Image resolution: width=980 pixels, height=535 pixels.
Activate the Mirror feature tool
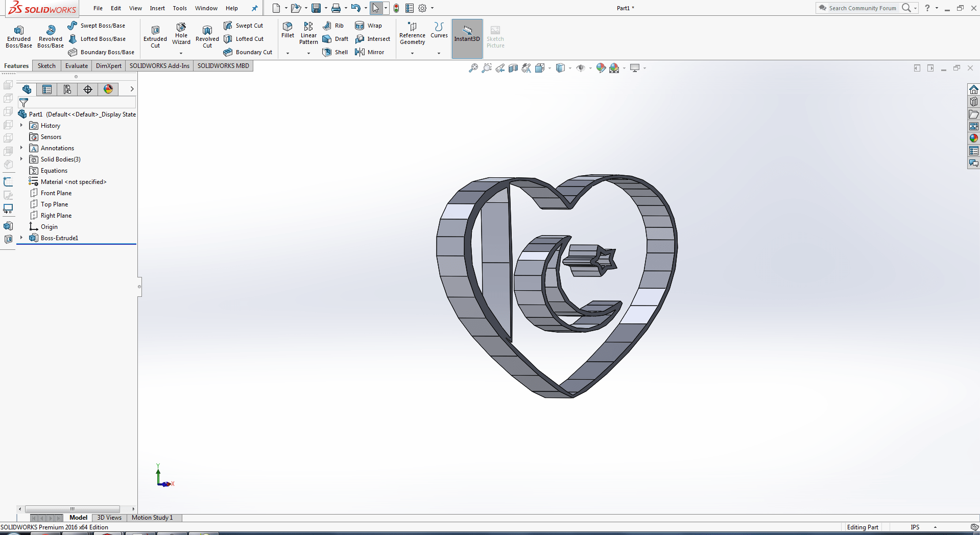tap(369, 52)
